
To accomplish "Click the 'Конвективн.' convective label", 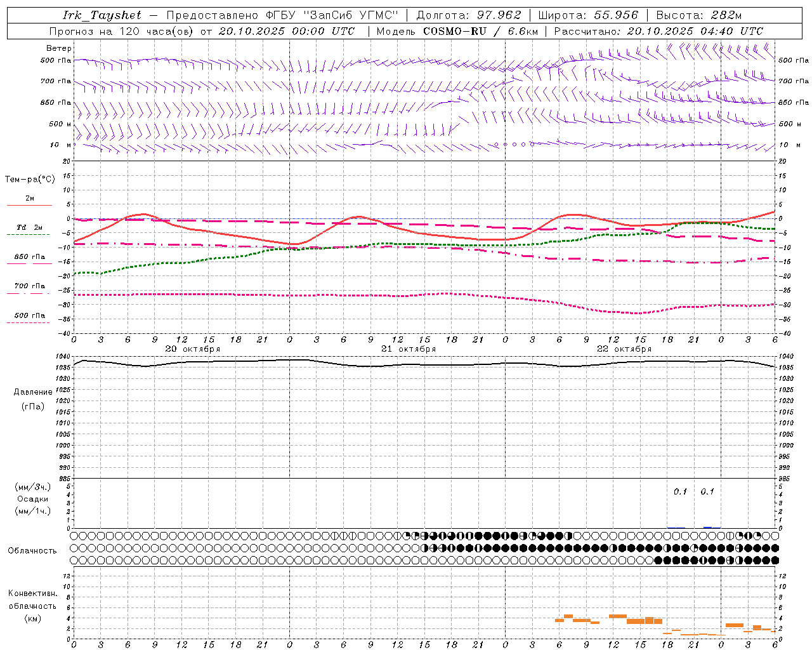I will [x=33, y=594].
